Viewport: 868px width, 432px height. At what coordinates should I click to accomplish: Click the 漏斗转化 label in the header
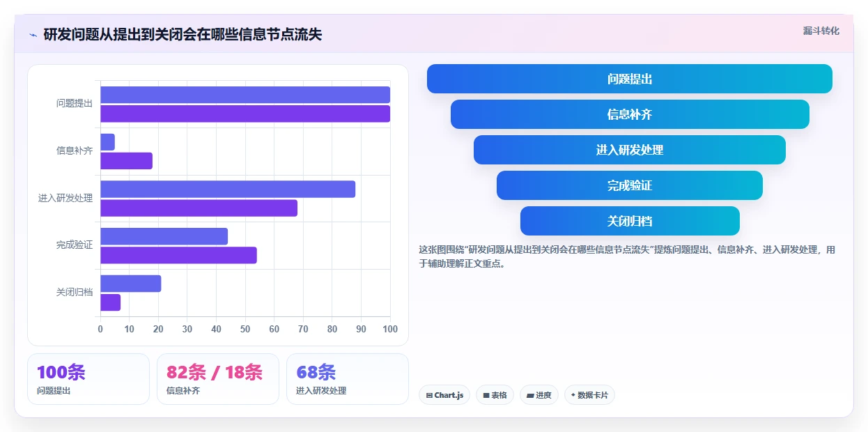(x=821, y=31)
